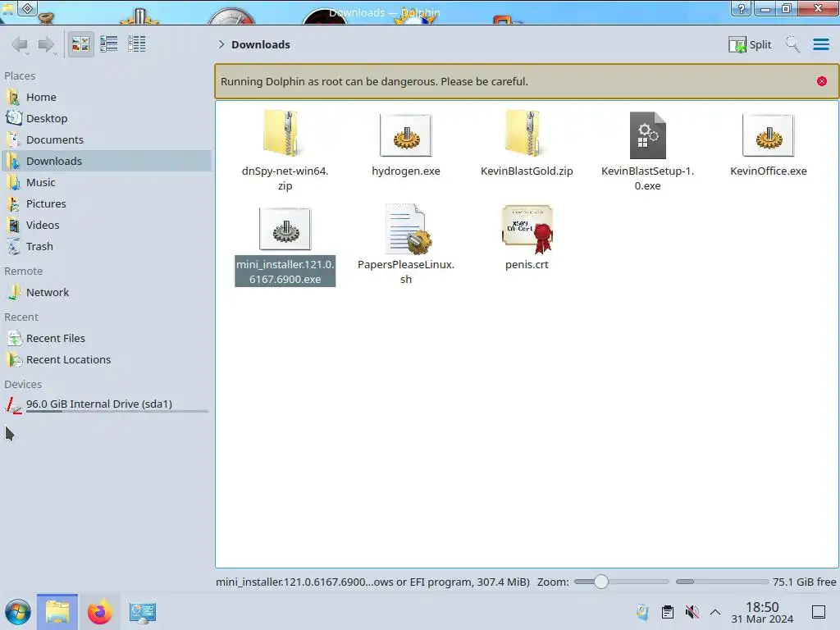Click the show desktop button
840x630 pixels.
[819, 612]
